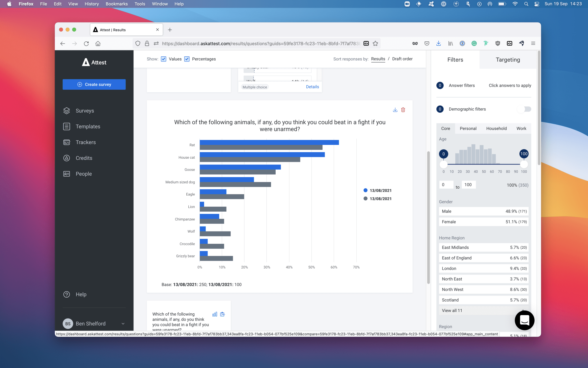Select the Core demographic tab
The width and height of the screenshot is (588, 368).
(x=446, y=129)
